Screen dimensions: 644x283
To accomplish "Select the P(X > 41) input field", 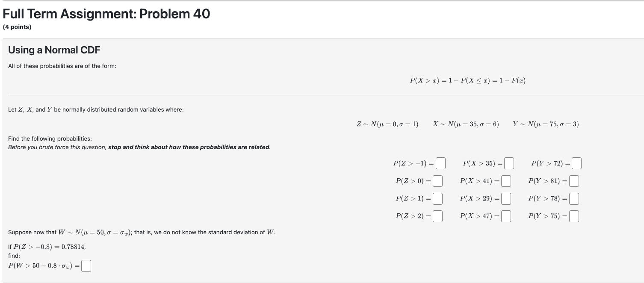I will point(505,180).
